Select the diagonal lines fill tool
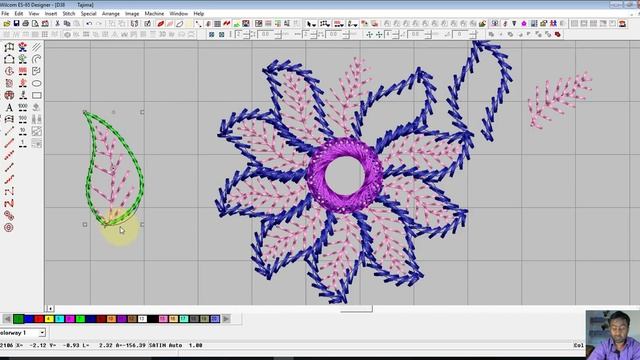The image size is (640, 360). point(37,47)
